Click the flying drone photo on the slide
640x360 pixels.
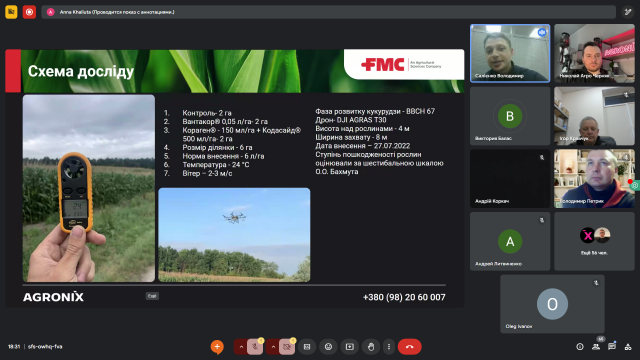tap(234, 235)
